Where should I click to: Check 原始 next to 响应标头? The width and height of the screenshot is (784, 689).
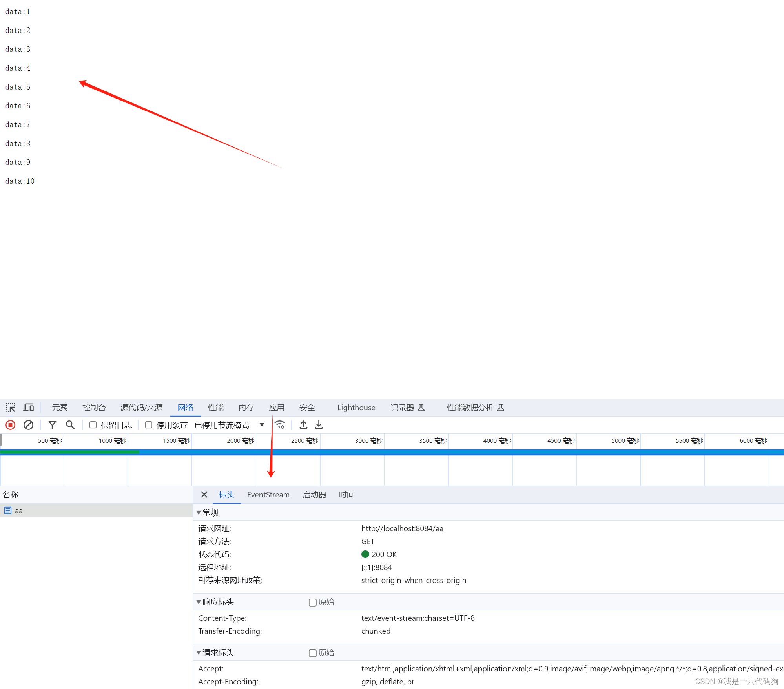313,602
